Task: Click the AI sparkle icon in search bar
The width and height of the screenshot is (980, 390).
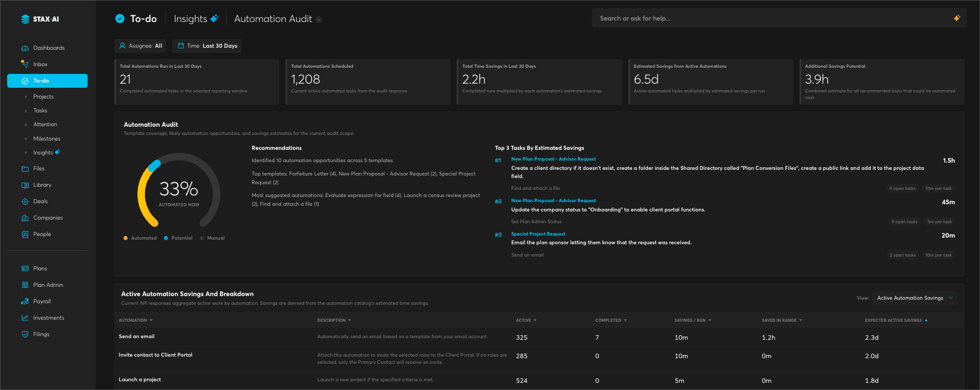Action: [x=956, y=18]
